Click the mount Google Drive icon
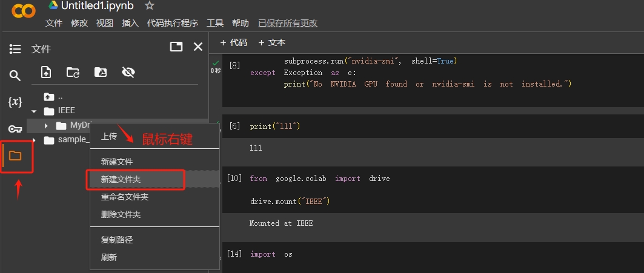Screen dimensions: 644x273 [101, 72]
